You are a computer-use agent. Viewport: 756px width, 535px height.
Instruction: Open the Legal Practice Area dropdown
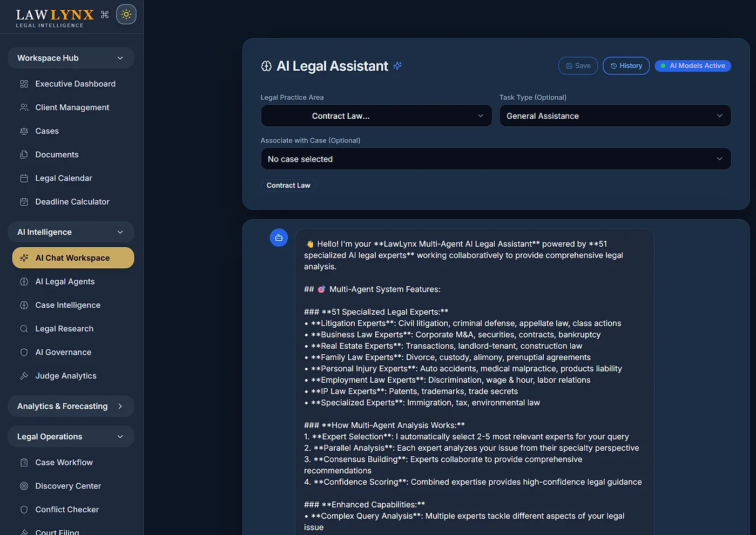[376, 116]
